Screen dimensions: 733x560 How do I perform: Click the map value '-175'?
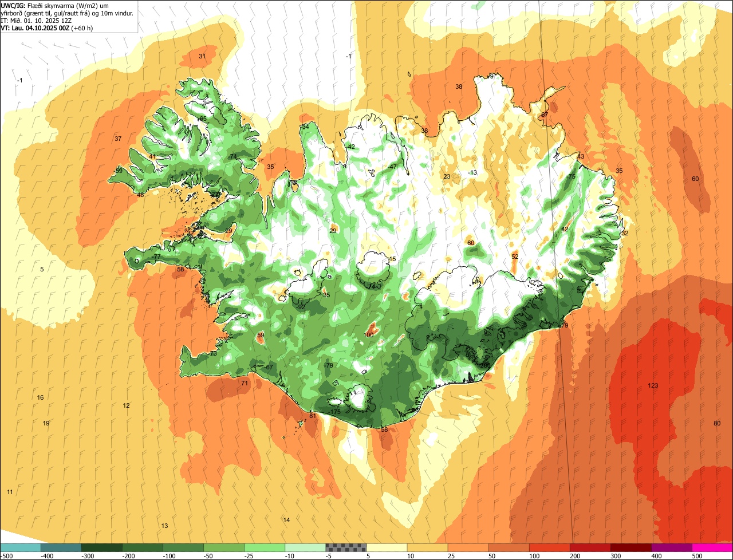[x=335, y=412]
